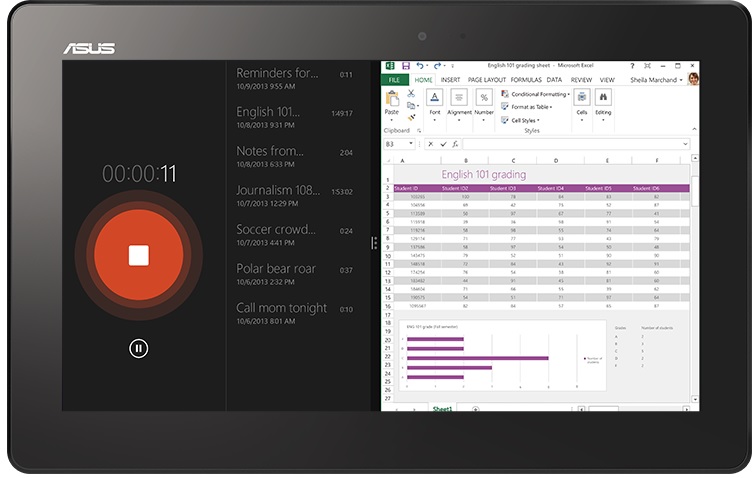The height and width of the screenshot is (478, 756).
Task: Pause the current sound recording
Action: click(x=139, y=348)
